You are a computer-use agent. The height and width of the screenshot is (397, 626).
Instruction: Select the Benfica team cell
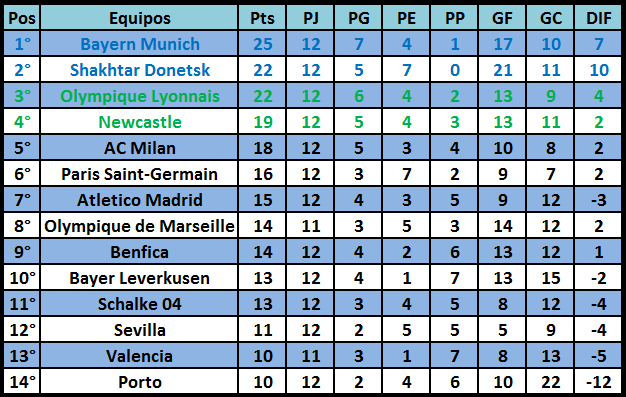pos(139,252)
